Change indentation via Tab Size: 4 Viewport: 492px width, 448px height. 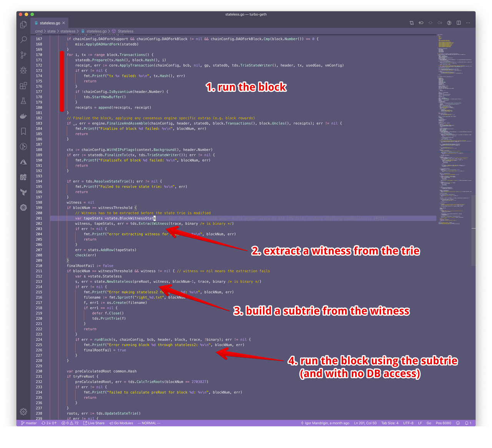tap(390, 423)
